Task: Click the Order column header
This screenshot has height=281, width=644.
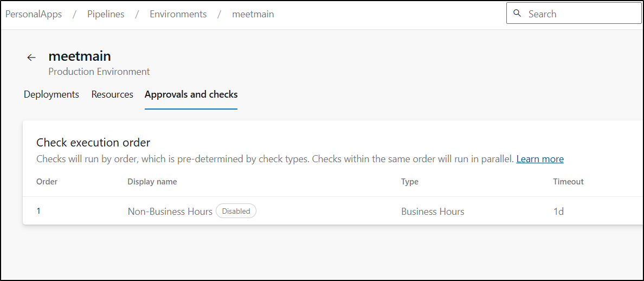Action: [47, 182]
